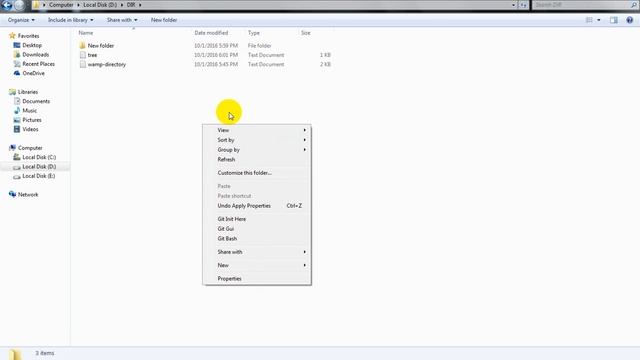Click the Documents library icon
This screenshot has height=360, width=640.
pos(17,101)
